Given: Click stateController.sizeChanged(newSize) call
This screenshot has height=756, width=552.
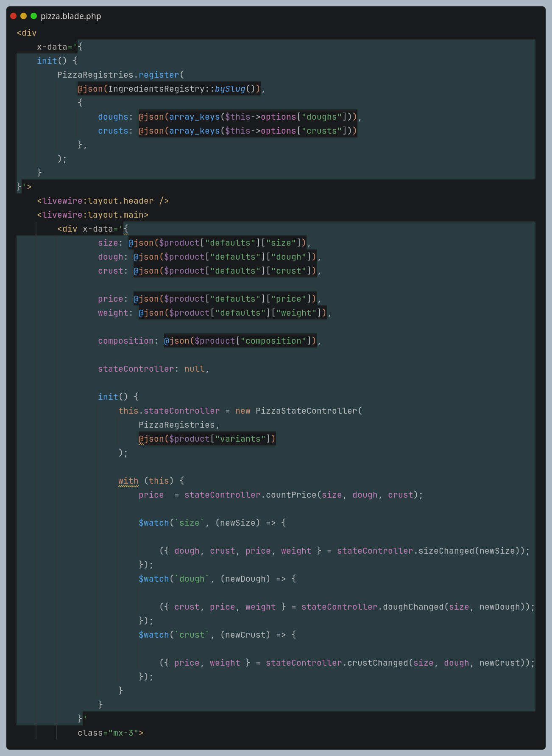Looking at the screenshot, I should point(431,551).
